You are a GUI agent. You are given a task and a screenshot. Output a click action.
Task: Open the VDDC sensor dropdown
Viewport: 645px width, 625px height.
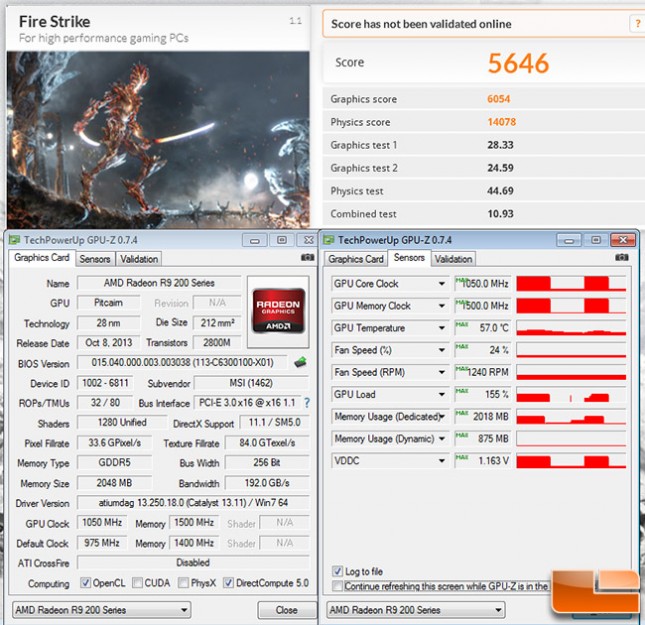(441, 461)
